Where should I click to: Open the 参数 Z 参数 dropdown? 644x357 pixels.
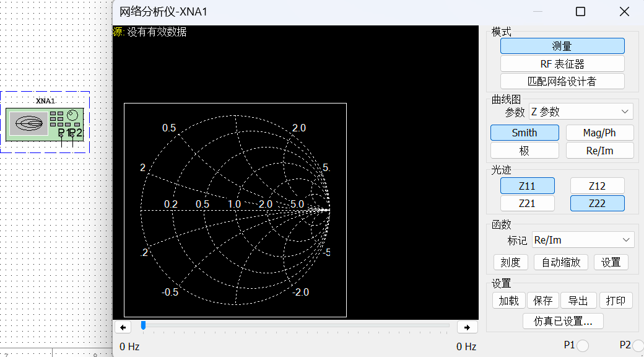pos(581,112)
